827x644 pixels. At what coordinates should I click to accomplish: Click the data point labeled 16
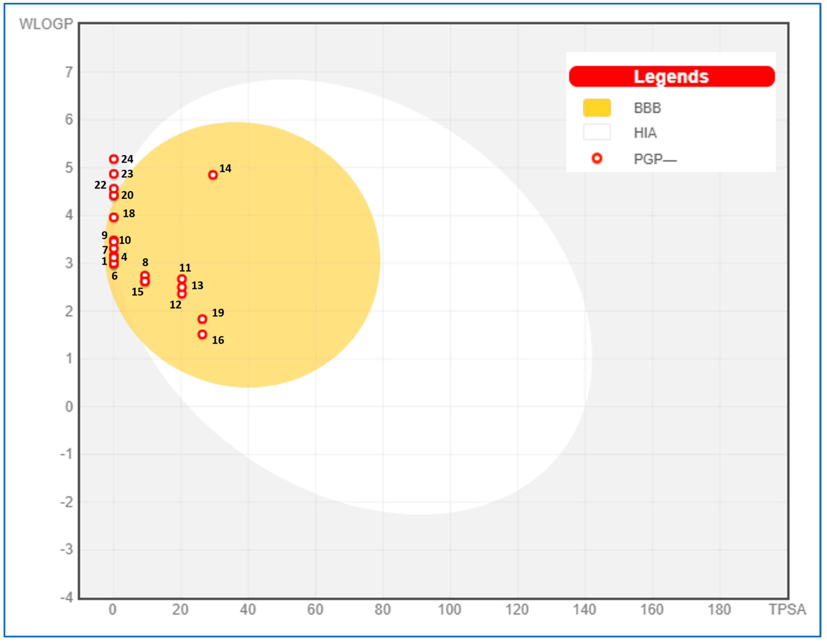coord(203,334)
